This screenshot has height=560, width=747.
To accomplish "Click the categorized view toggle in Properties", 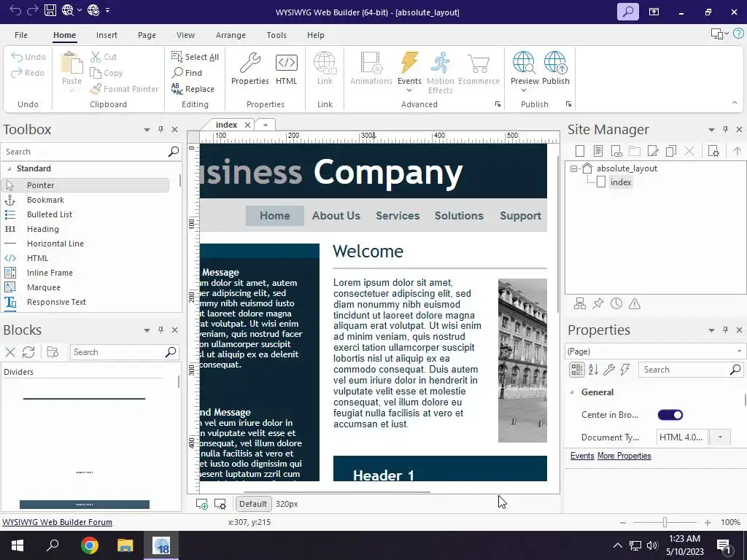I will pos(577,370).
